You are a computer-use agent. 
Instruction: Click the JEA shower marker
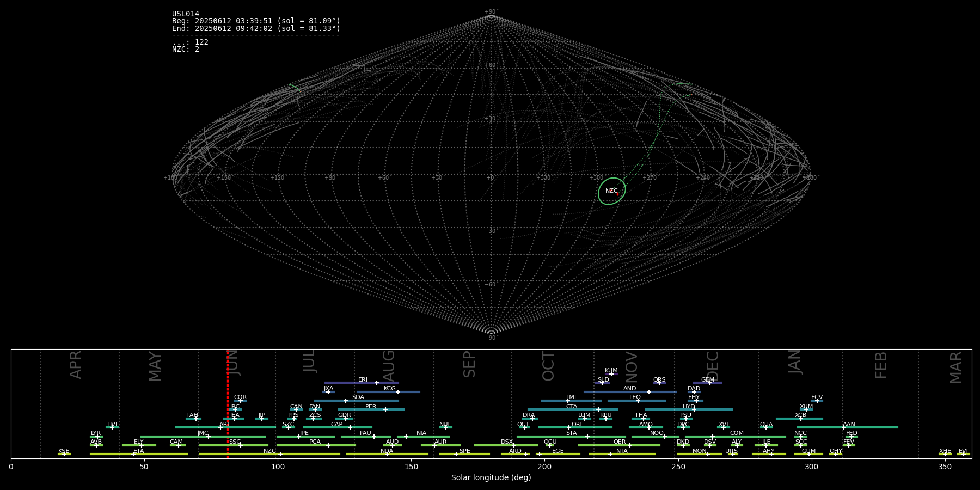pyautogui.click(x=235, y=419)
